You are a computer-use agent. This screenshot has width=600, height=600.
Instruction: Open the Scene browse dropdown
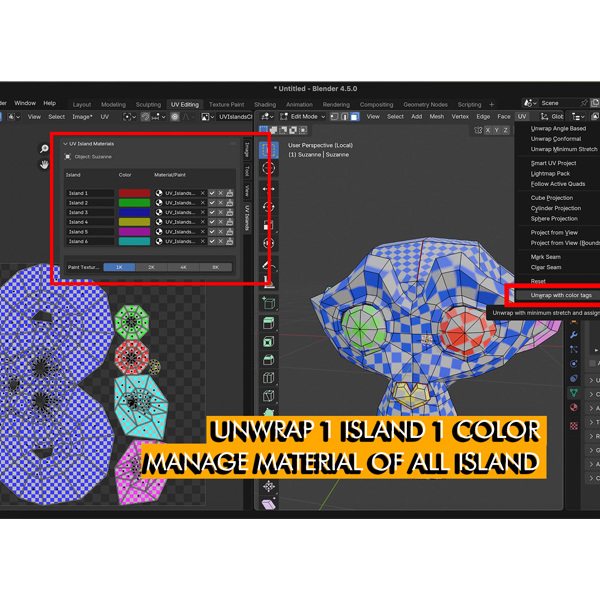pyautogui.click(x=530, y=103)
